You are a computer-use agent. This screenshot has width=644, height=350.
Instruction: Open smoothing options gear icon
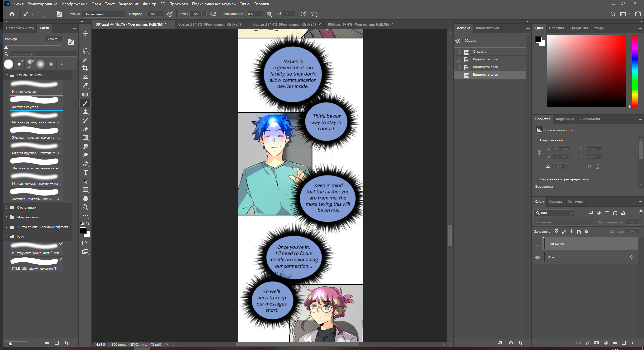[269, 14]
